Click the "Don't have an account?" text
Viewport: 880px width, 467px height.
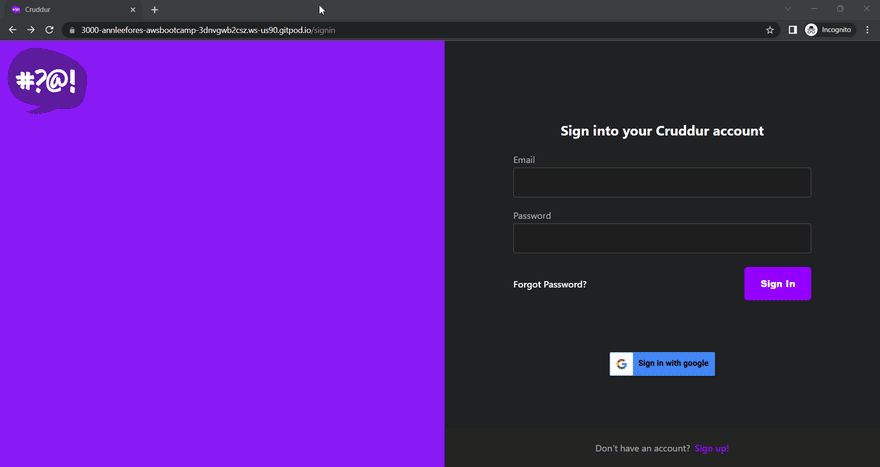click(x=643, y=448)
